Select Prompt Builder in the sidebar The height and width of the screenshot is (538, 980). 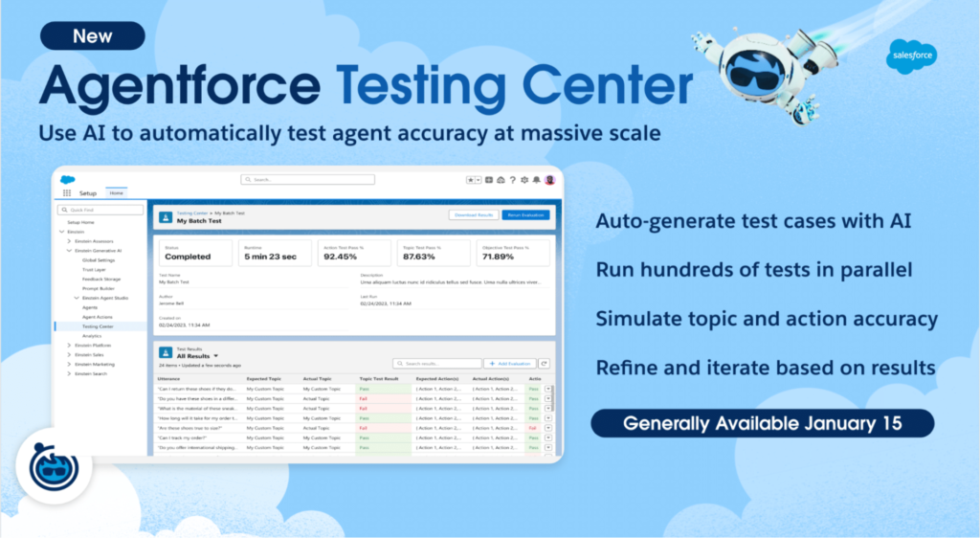[x=99, y=288]
